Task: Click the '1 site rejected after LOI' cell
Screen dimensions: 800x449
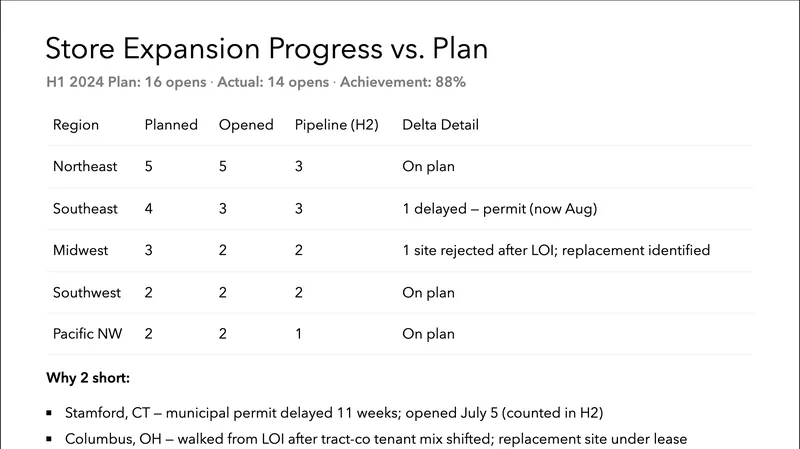Action: [555, 250]
